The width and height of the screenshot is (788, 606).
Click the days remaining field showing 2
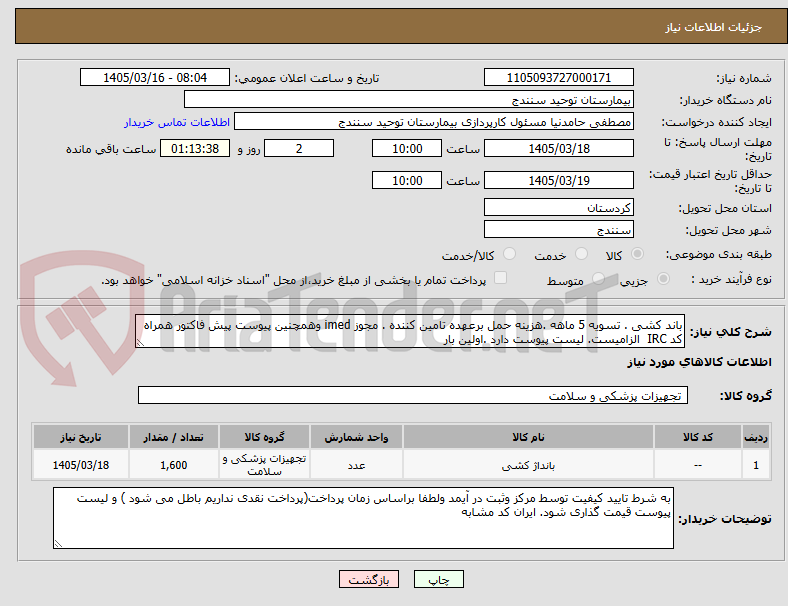299,149
